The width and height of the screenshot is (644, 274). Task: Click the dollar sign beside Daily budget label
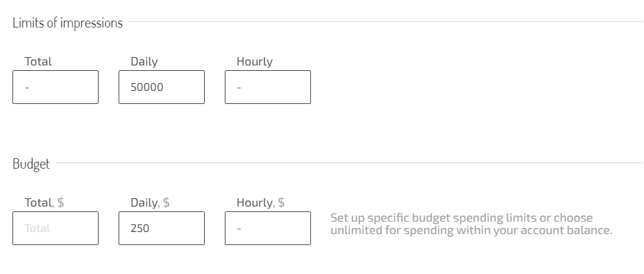click(x=166, y=202)
